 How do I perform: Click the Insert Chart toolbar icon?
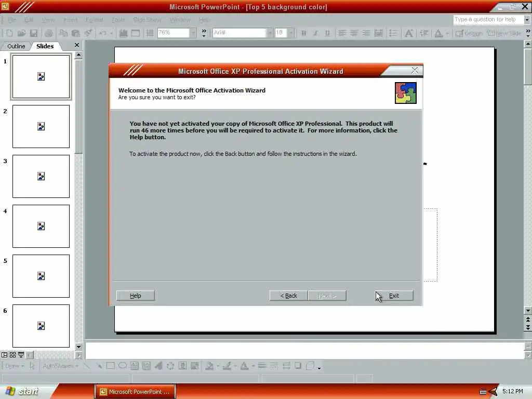123,33
